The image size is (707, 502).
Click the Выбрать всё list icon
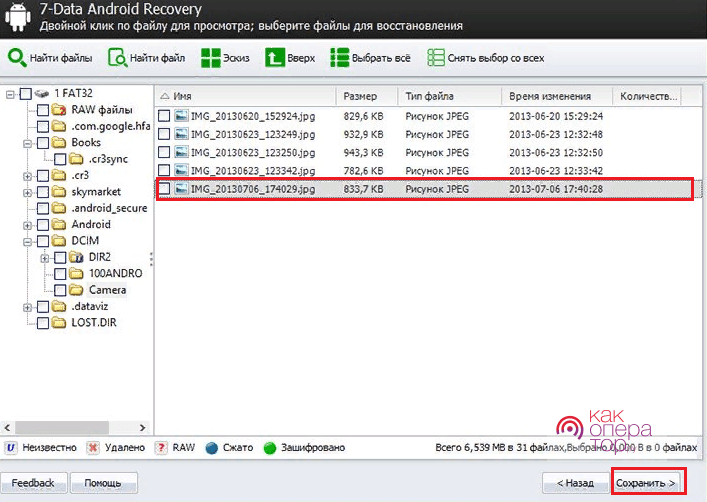click(340, 58)
